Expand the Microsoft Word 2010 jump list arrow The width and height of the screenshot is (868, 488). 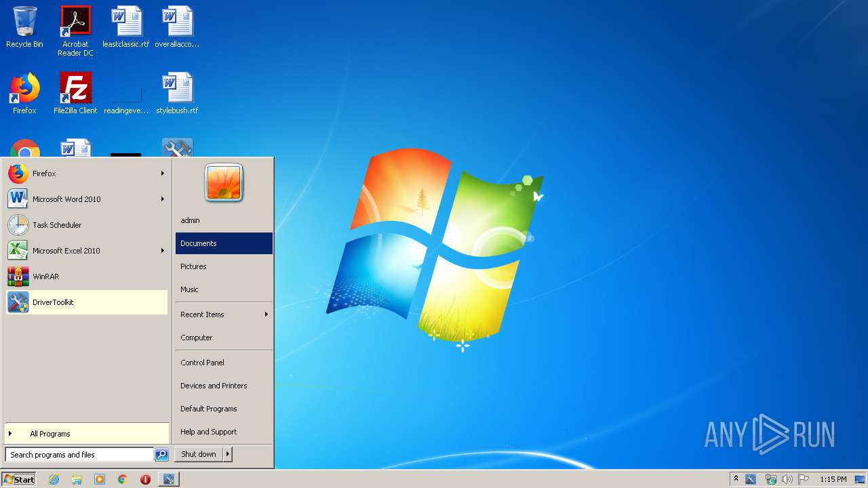tap(163, 199)
